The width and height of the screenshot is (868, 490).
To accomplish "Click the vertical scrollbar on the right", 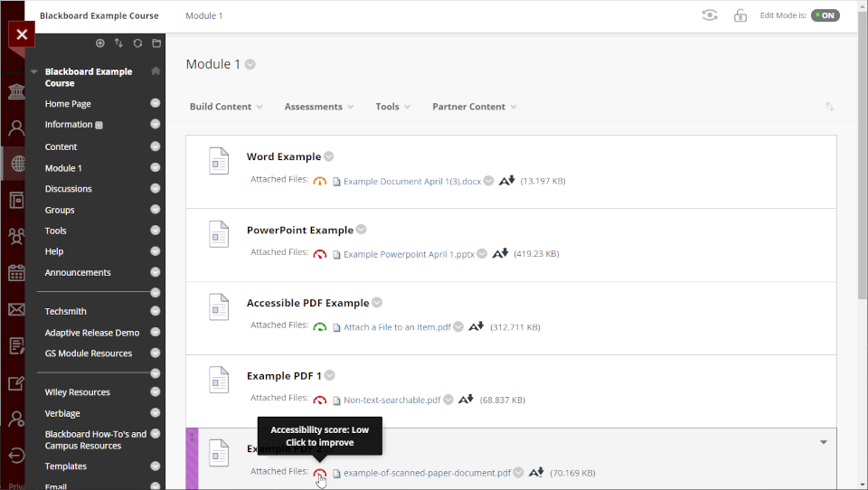I will click(861, 181).
